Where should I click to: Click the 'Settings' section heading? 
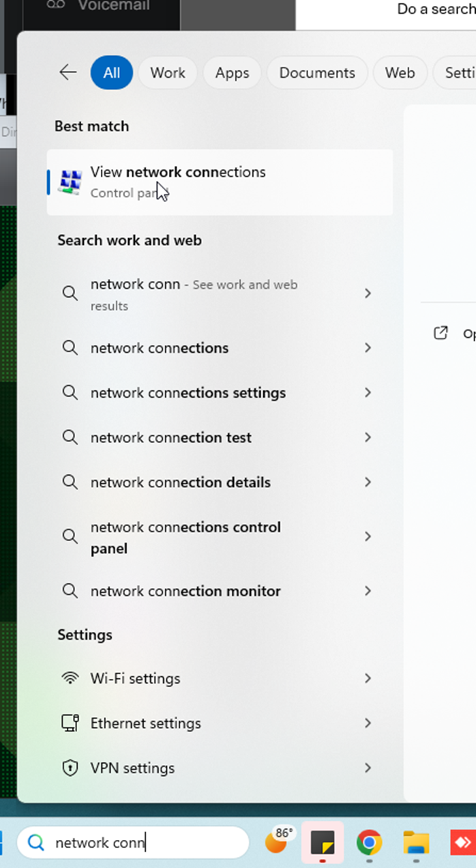85,635
